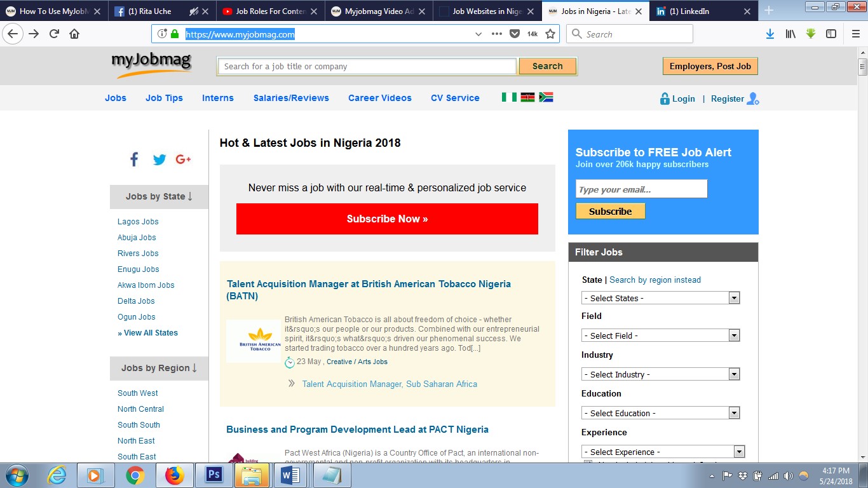
Task: Open Photoshop from the taskbar
Action: (214, 475)
